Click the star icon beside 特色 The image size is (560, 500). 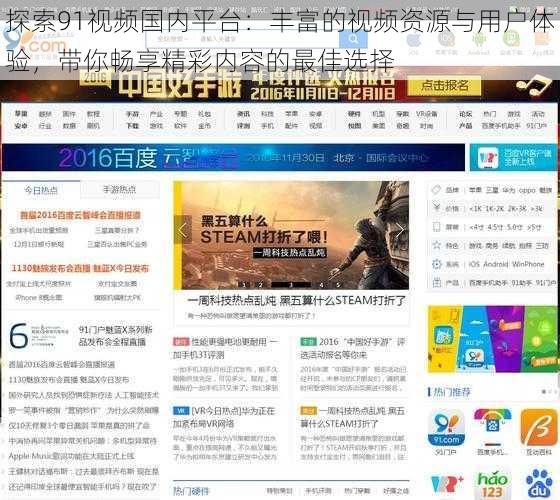436,245
